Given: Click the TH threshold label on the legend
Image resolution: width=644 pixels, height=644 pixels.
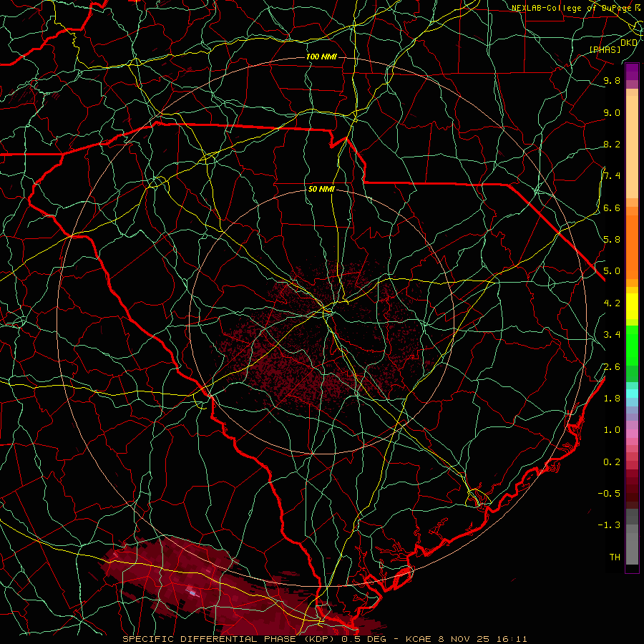Looking at the screenshot, I should [x=615, y=557].
